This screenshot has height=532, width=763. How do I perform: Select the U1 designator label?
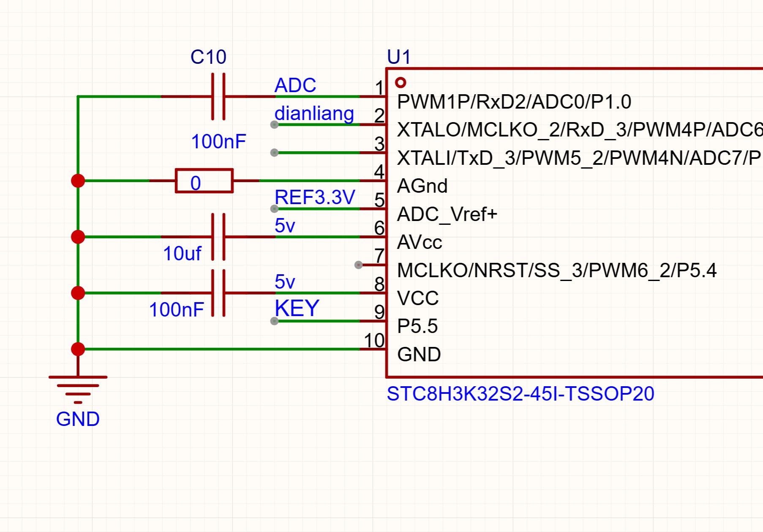coord(399,57)
